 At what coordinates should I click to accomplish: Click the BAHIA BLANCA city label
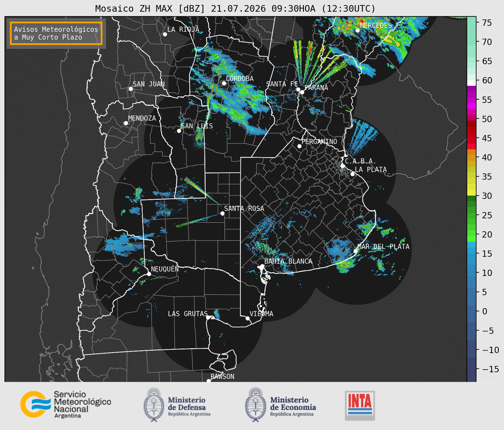[x=288, y=261]
